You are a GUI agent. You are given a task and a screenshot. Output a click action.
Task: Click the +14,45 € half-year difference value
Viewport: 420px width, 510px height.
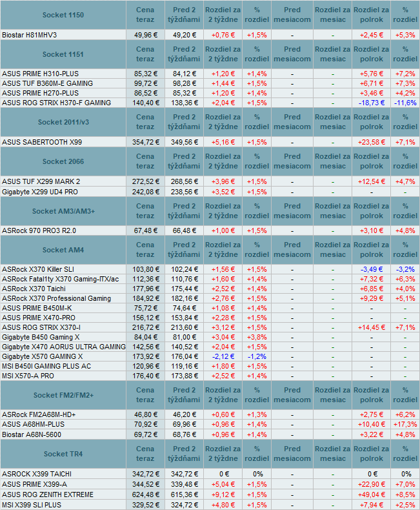pos(372,327)
